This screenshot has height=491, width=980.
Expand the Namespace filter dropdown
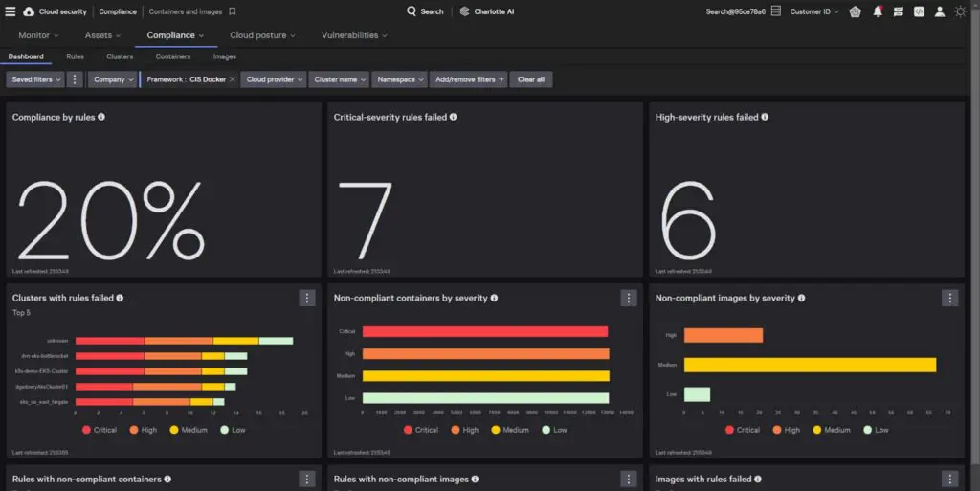[x=400, y=79]
